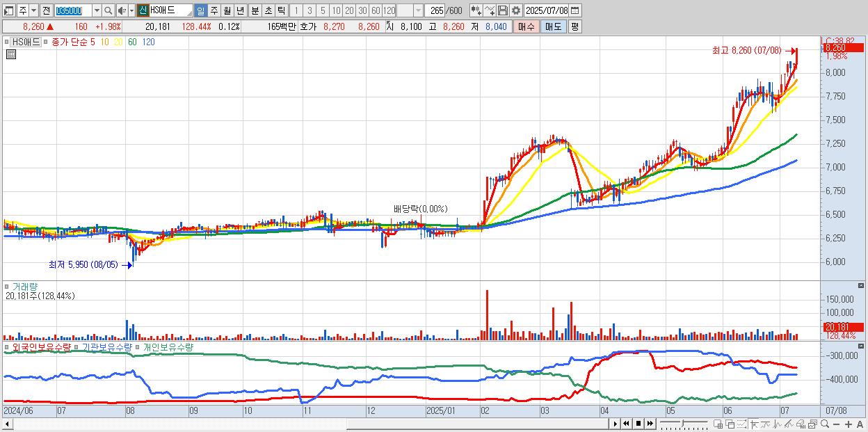Select the 주 (weekly) period toggle
The image size is (868, 432).
click(x=214, y=10)
